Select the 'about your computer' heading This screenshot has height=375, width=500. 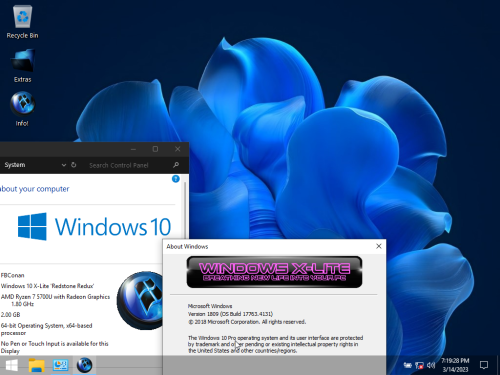click(35, 189)
